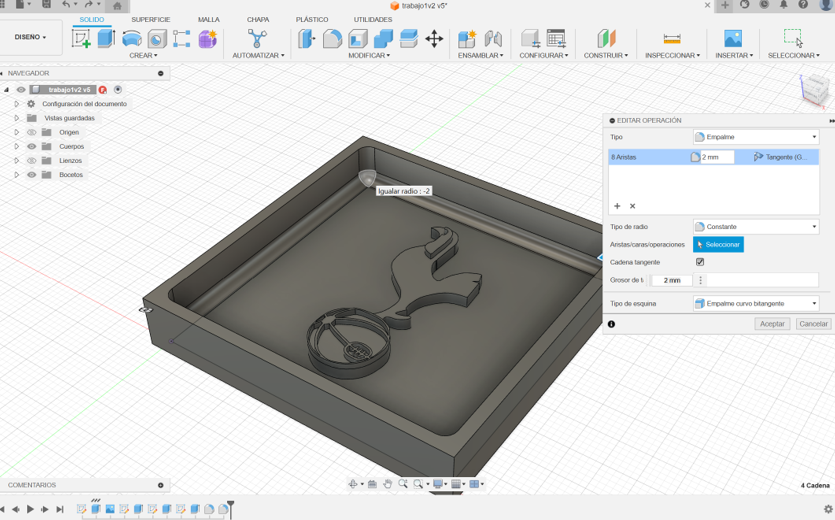Expand the Comentarios panel
The width and height of the screenshot is (835, 520).
tap(161, 485)
